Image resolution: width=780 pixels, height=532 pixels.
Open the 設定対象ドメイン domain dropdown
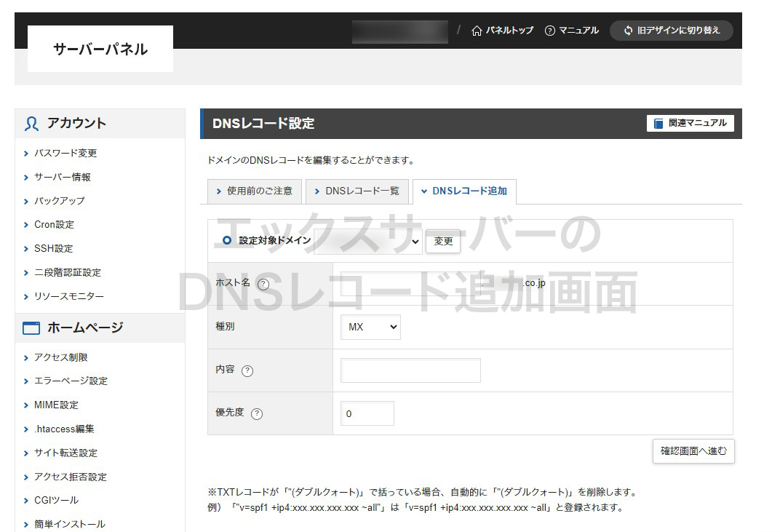tap(368, 242)
